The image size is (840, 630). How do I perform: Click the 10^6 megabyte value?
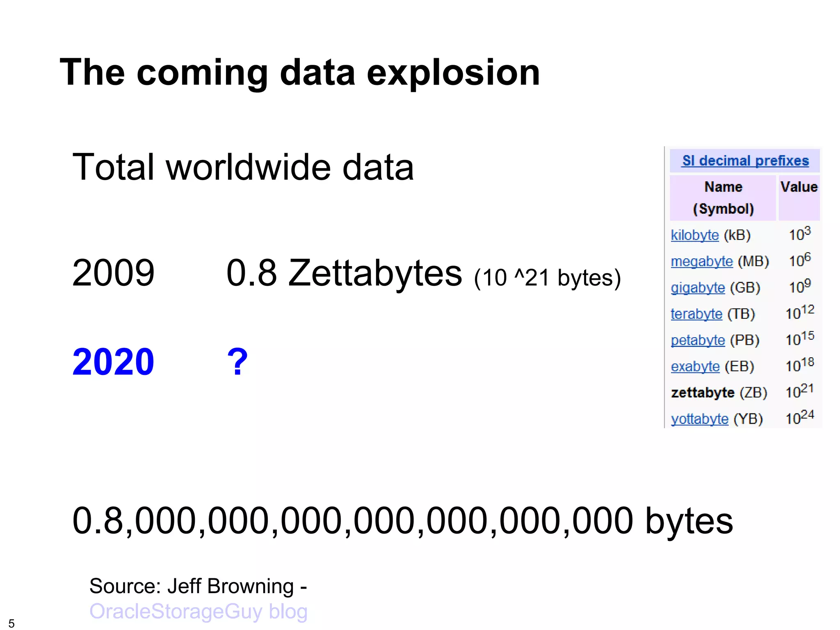(x=800, y=260)
